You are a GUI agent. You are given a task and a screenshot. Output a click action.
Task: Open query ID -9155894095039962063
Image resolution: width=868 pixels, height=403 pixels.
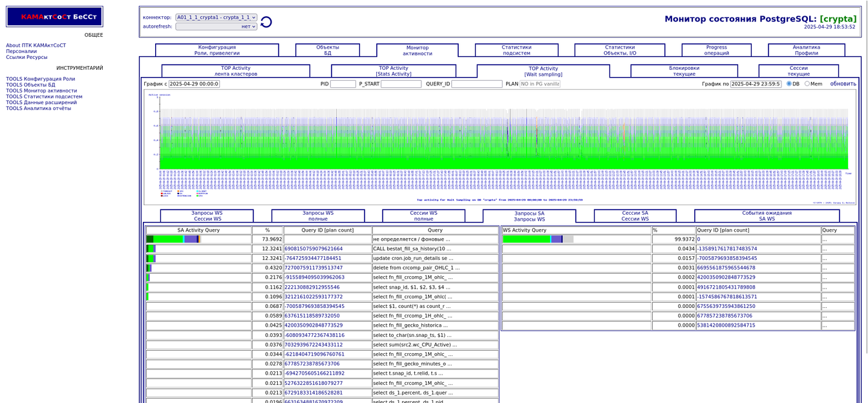click(x=315, y=278)
